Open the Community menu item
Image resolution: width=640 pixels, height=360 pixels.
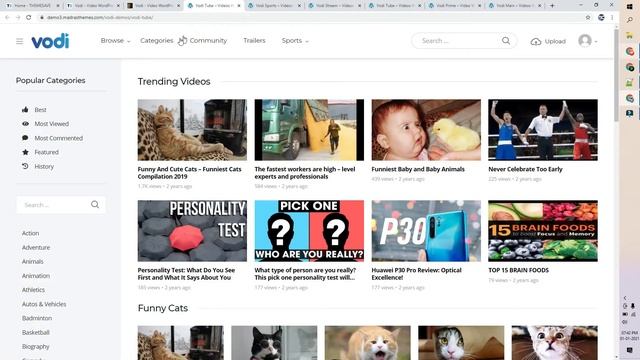pyautogui.click(x=208, y=41)
